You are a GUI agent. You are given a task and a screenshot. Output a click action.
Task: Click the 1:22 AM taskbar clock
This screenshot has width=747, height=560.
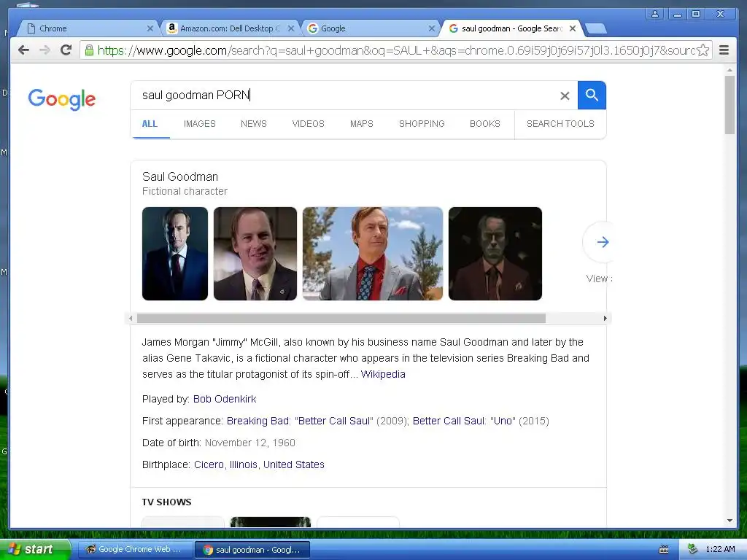tap(720, 550)
